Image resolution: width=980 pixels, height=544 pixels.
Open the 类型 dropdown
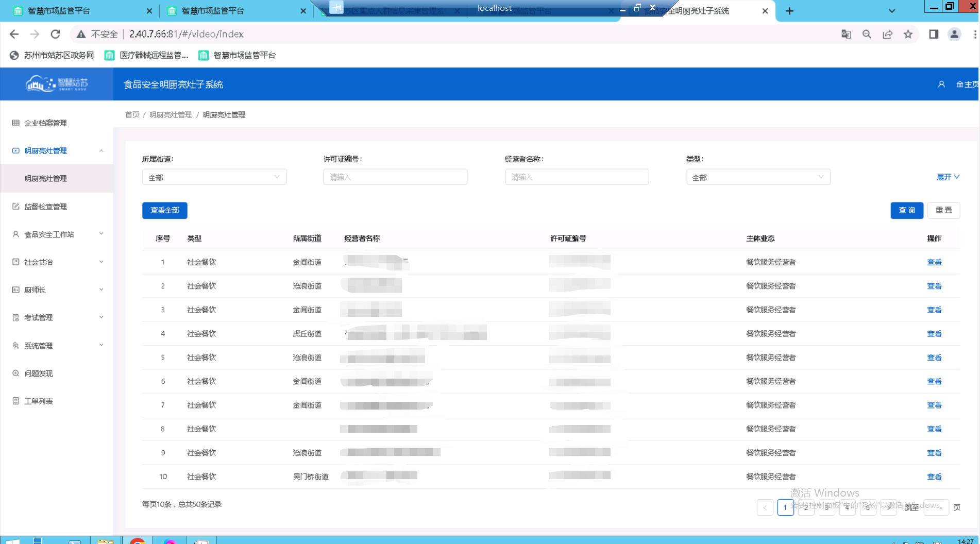click(758, 177)
